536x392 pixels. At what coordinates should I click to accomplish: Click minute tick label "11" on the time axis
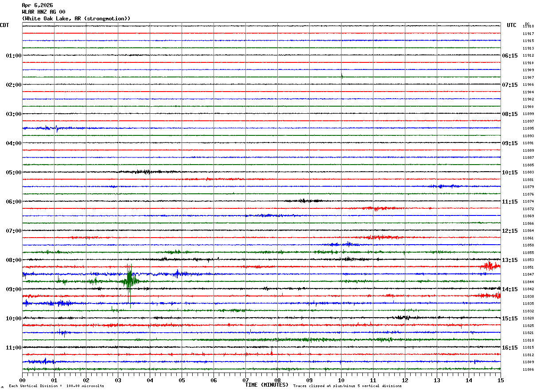(x=373, y=380)
